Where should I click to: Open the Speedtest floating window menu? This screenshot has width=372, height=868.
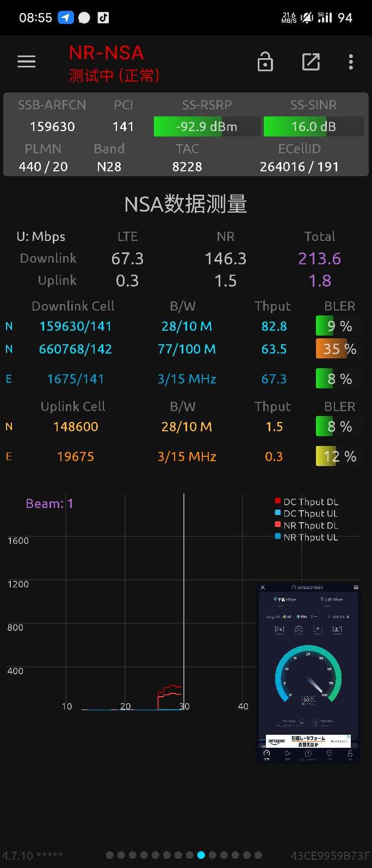coord(356,587)
